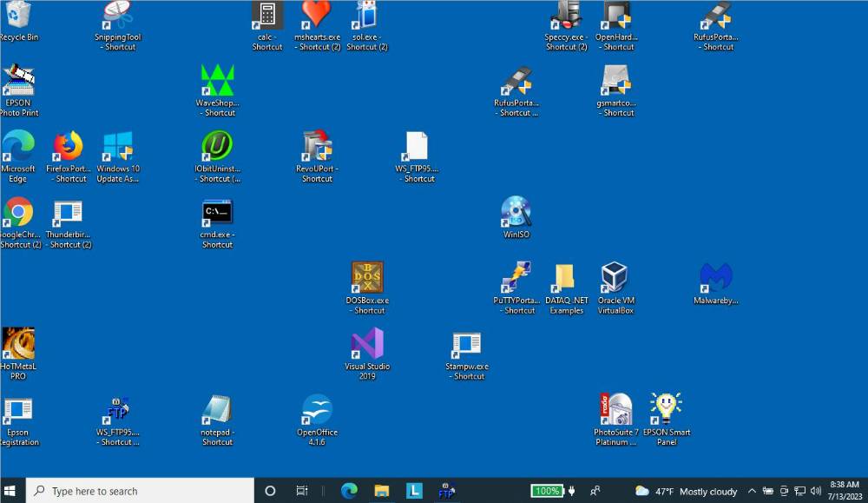Open Task View from the taskbar
The image size is (868, 503).
point(302,491)
